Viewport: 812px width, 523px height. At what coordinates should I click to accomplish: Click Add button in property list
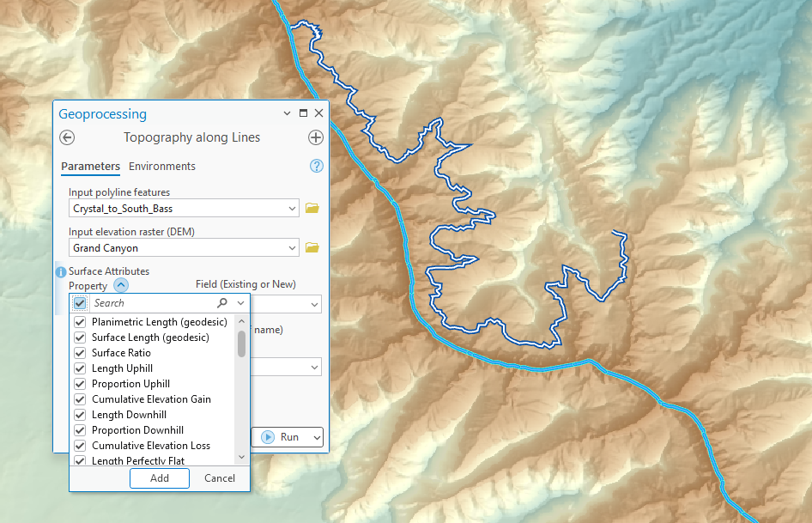[160, 477]
